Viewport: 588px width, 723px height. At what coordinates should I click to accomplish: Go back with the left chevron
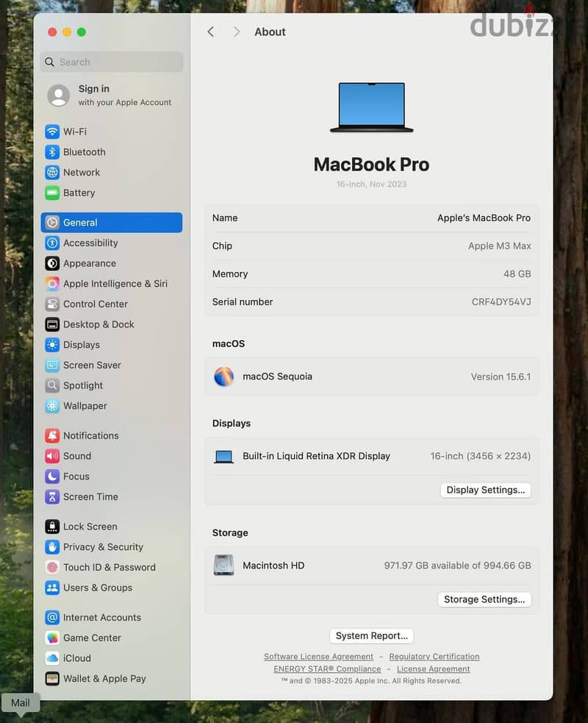coord(211,32)
